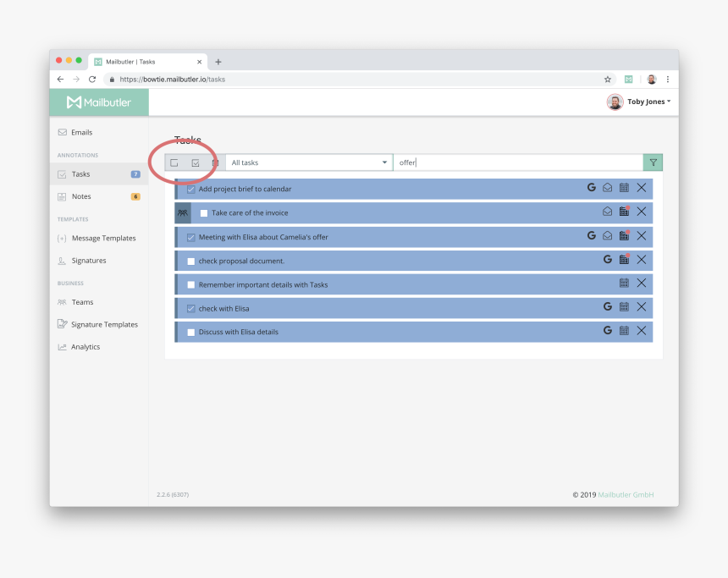The image size is (728, 578).
Task: Delete task 'Add project brief to calendar'
Action: tap(641, 188)
